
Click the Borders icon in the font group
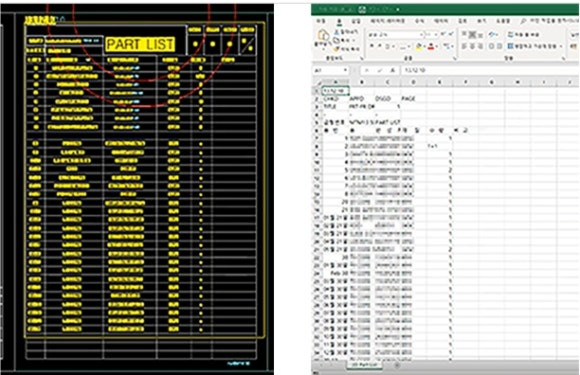(x=402, y=47)
